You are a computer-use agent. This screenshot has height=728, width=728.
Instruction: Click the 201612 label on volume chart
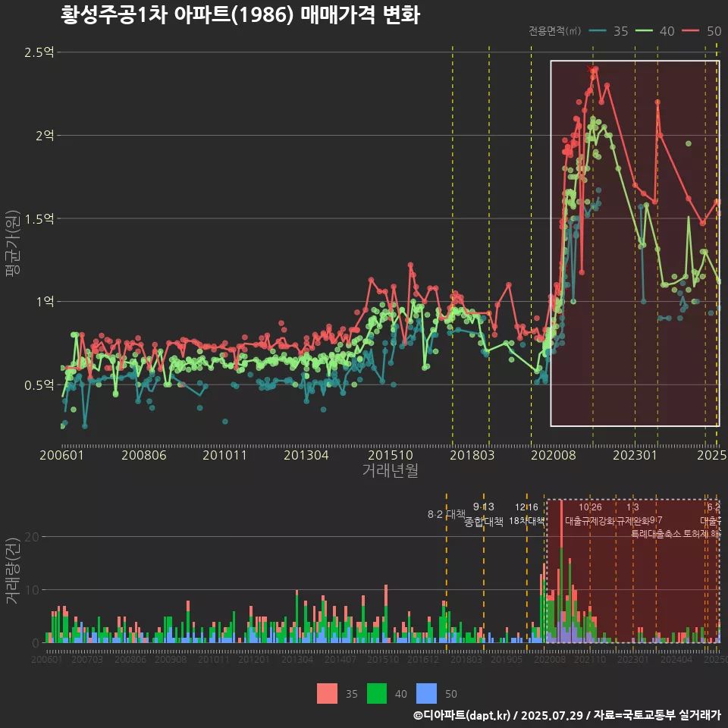click(x=423, y=659)
